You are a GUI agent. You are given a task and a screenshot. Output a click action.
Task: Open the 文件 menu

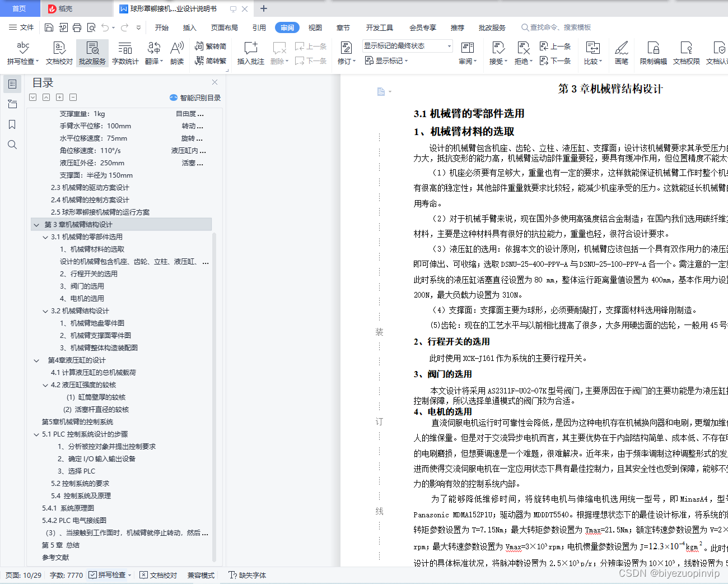[21, 27]
